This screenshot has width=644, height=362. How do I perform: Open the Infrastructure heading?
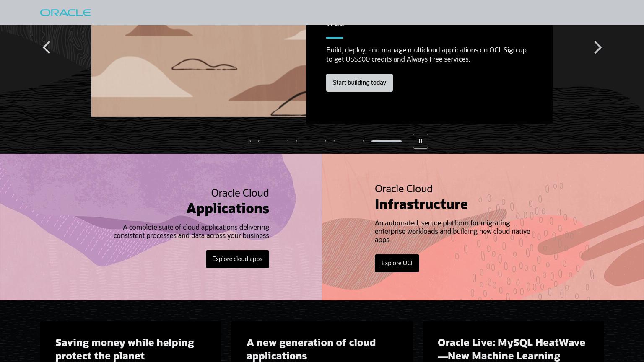pyautogui.click(x=421, y=204)
